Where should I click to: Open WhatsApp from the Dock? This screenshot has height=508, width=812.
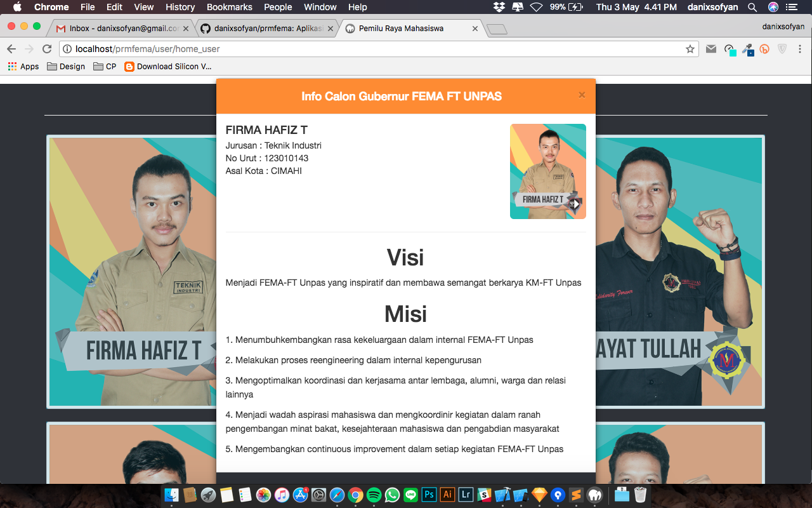(392, 494)
